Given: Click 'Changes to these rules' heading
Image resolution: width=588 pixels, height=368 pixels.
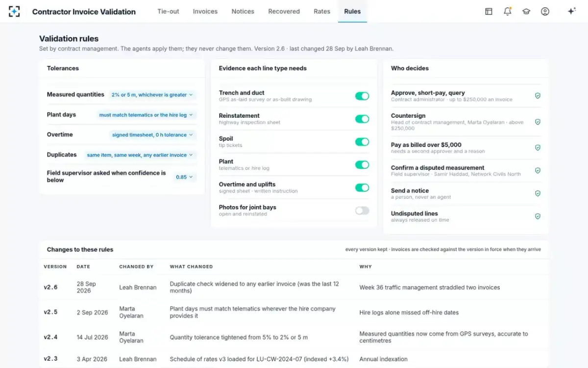Looking at the screenshot, I should [x=80, y=250].
